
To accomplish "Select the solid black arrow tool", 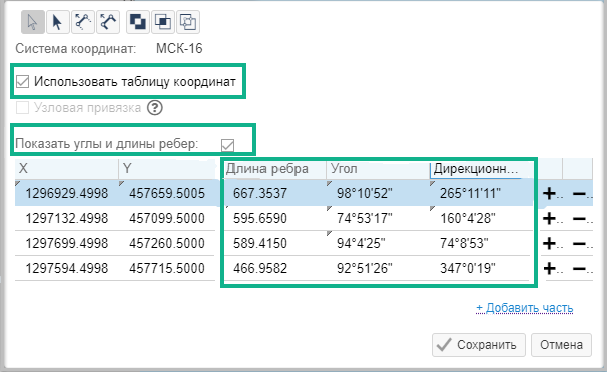I will 57,22.
